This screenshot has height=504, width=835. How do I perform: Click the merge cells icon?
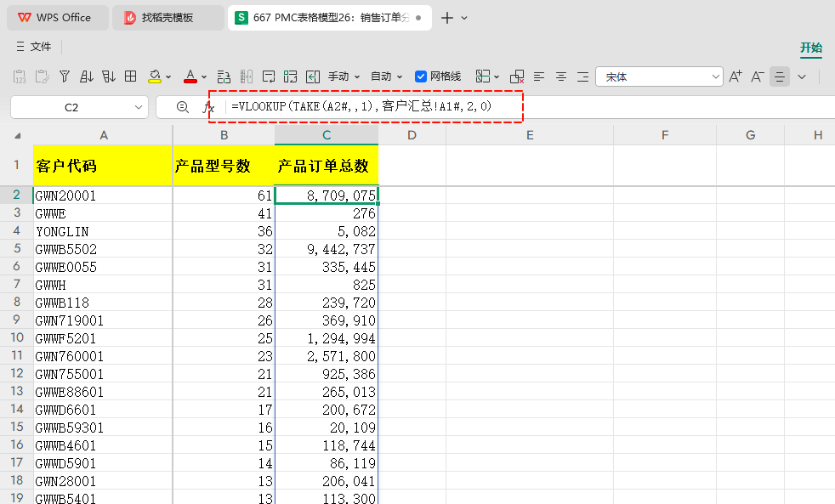tap(290, 76)
